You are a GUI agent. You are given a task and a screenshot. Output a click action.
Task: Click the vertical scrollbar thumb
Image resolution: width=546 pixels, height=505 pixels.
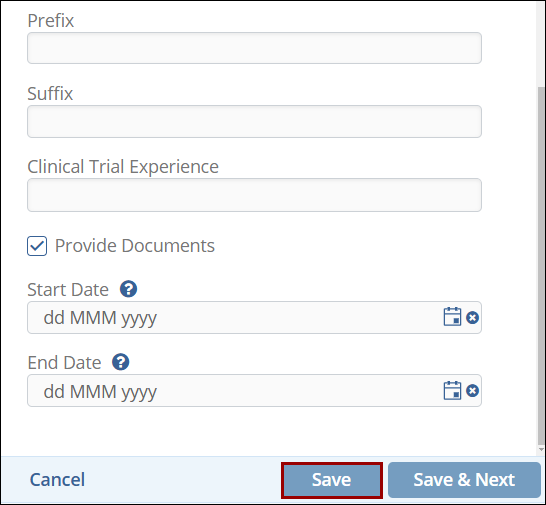[541, 265]
